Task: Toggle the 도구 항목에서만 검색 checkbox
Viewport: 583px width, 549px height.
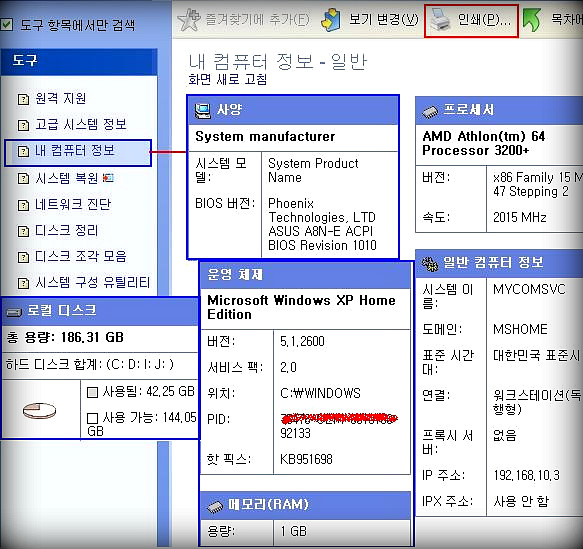Action: click(x=7, y=25)
